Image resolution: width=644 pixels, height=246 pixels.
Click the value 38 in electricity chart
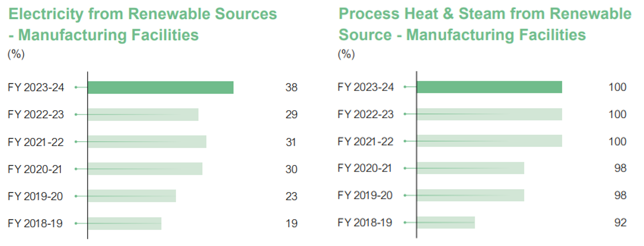point(292,87)
